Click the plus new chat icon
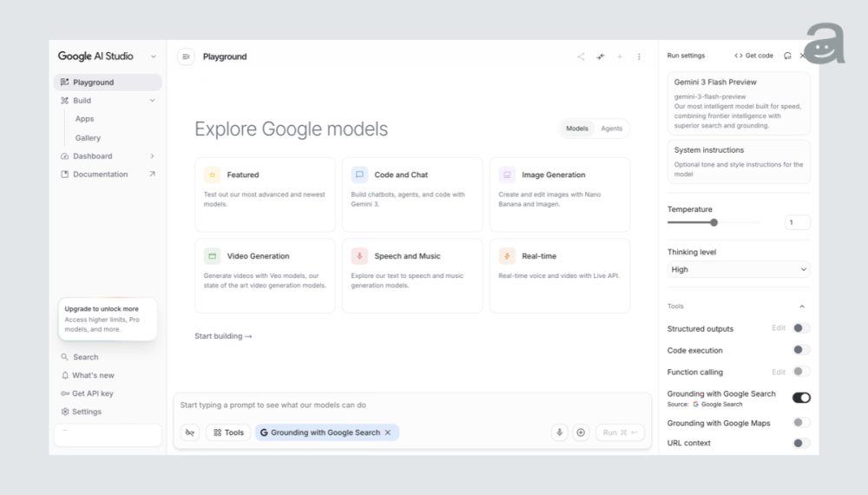Viewport: 868px width, 495px height. (620, 56)
